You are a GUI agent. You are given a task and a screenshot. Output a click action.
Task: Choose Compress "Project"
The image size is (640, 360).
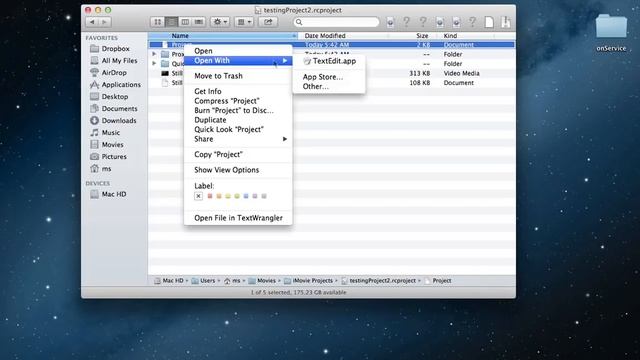238,101
